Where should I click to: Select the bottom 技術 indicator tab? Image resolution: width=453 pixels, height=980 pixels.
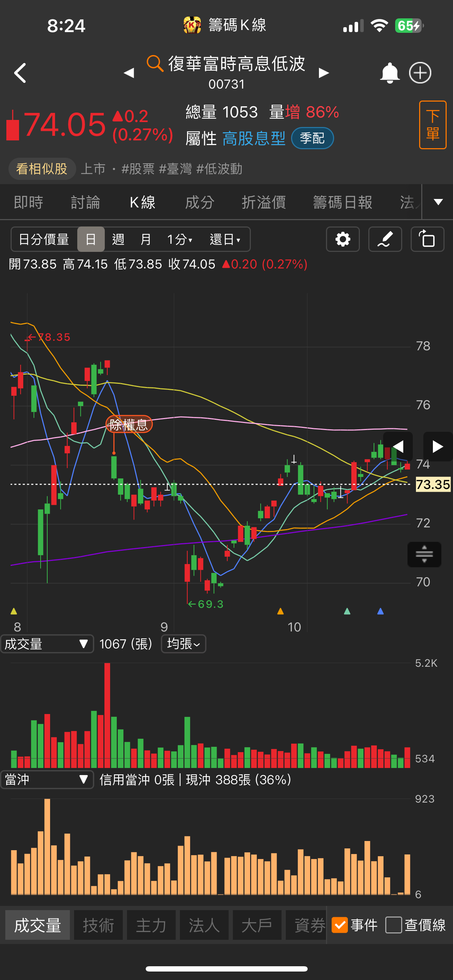coord(98,925)
